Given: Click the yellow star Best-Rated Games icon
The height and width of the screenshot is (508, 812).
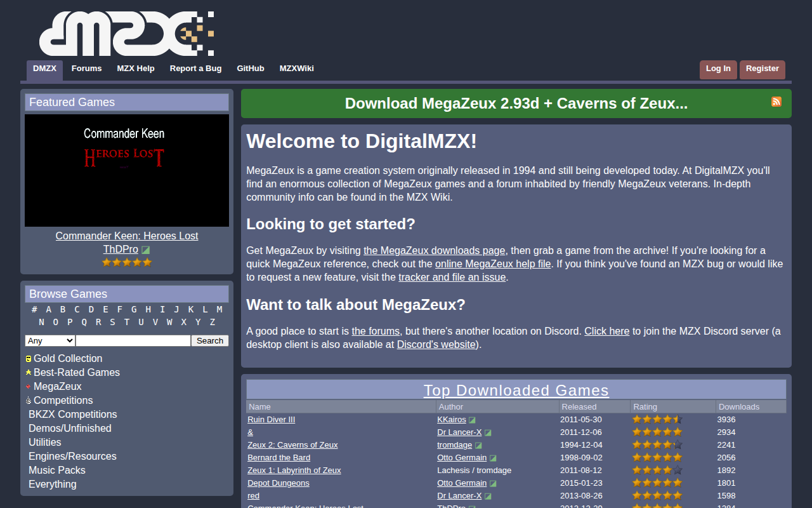Looking at the screenshot, I should tap(29, 373).
